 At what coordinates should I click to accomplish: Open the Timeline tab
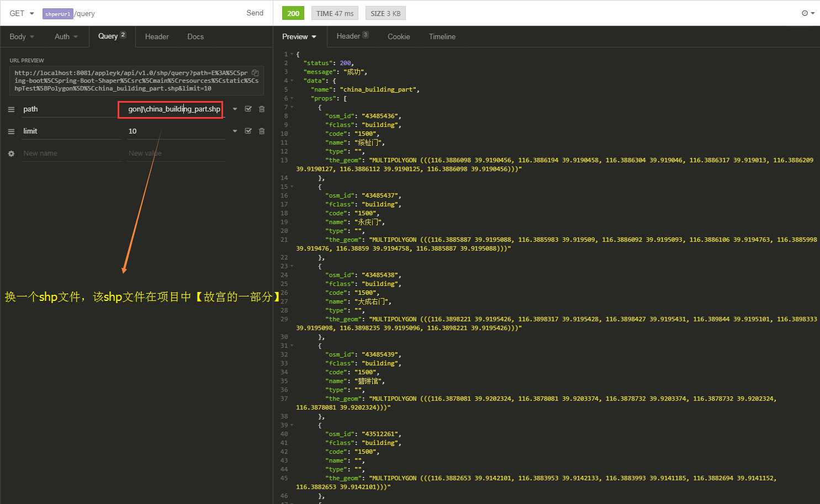pyautogui.click(x=442, y=36)
